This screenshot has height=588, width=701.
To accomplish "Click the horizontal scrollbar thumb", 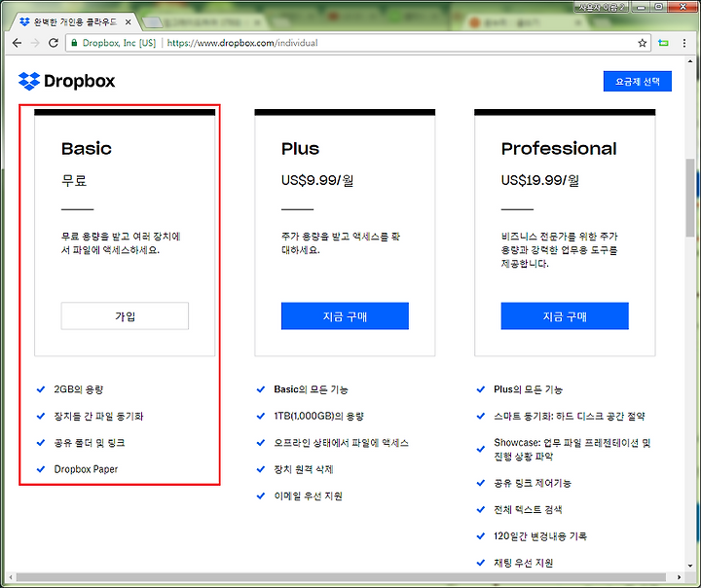I will tap(341, 577).
